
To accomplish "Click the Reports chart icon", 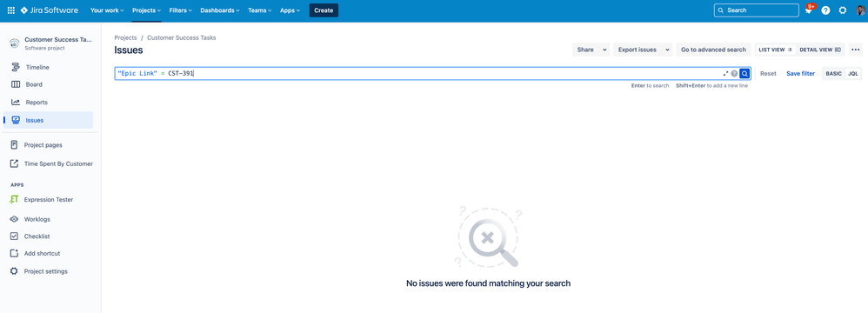I will 16,103.
